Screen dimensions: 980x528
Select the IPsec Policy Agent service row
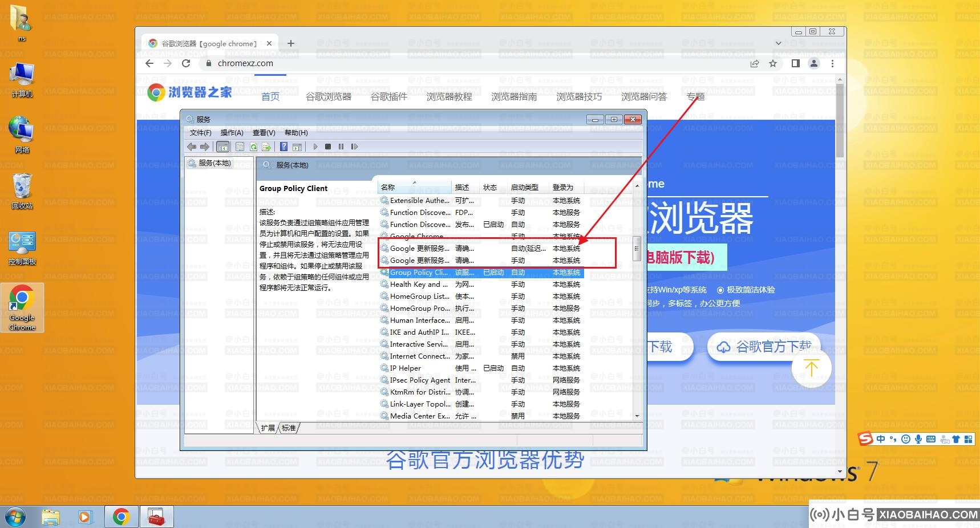point(481,380)
